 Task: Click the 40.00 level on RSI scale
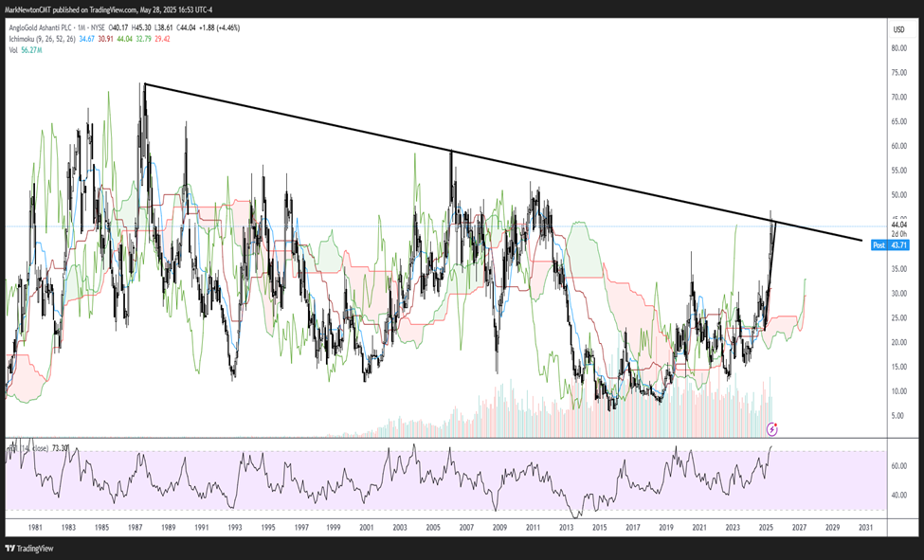tap(898, 495)
